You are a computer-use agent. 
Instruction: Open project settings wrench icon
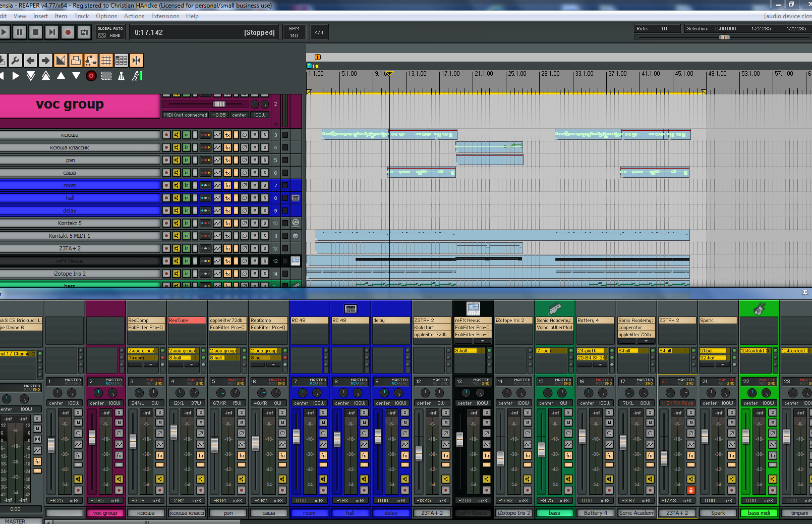[x=15, y=61]
